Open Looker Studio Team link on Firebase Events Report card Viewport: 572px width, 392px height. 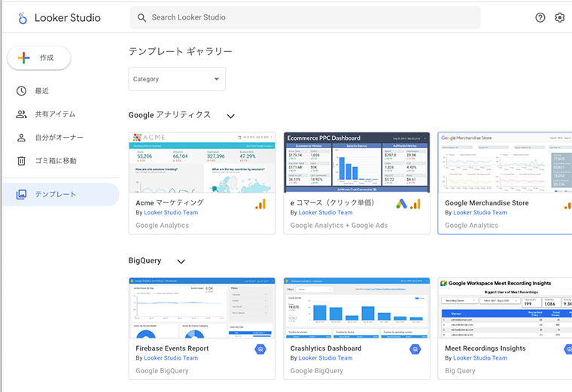[x=171, y=358]
